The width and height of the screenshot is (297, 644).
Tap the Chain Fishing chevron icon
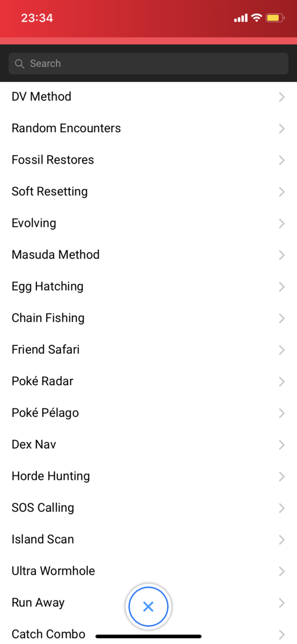(282, 318)
